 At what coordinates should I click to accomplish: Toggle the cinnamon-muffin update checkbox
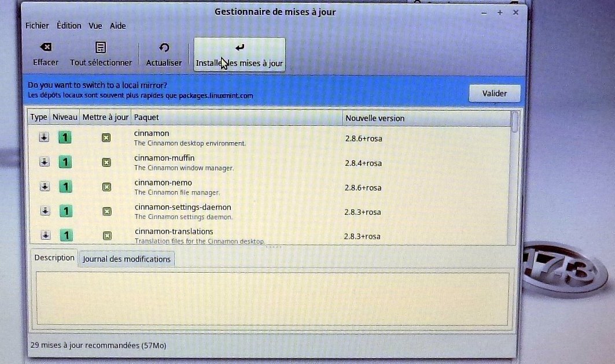106,162
